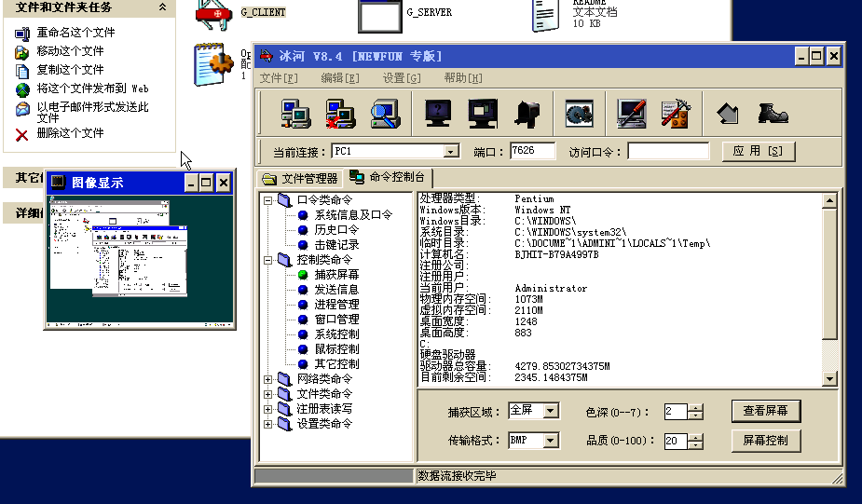Switch to the 命令控制台 tab

coord(388,177)
